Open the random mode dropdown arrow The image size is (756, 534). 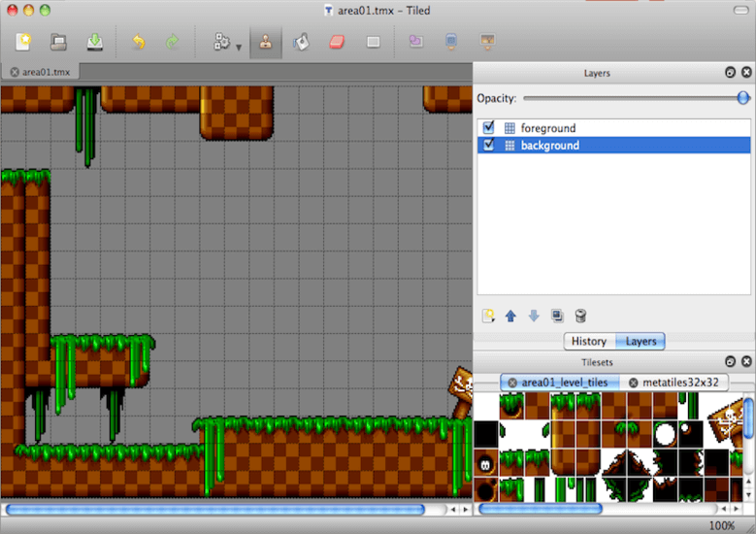239,46
